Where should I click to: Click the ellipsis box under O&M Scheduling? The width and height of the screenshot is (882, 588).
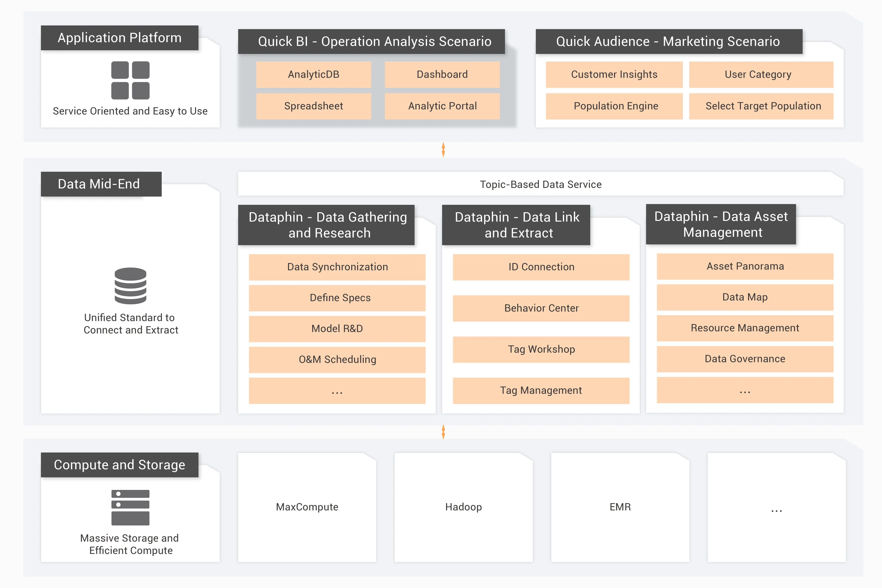pyautogui.click(x=337, y=391)
